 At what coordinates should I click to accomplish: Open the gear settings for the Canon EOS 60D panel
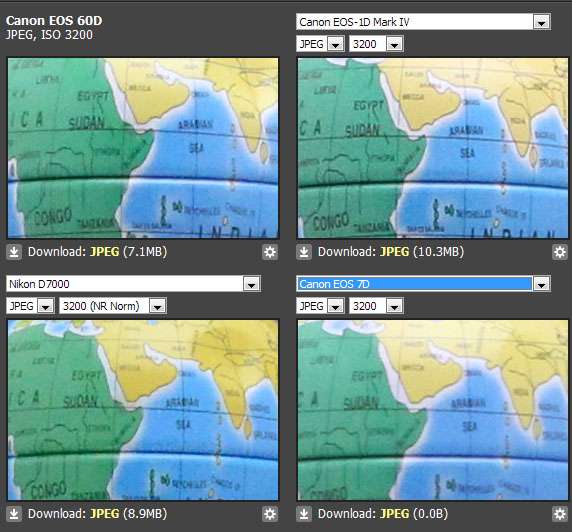[270, 252]
